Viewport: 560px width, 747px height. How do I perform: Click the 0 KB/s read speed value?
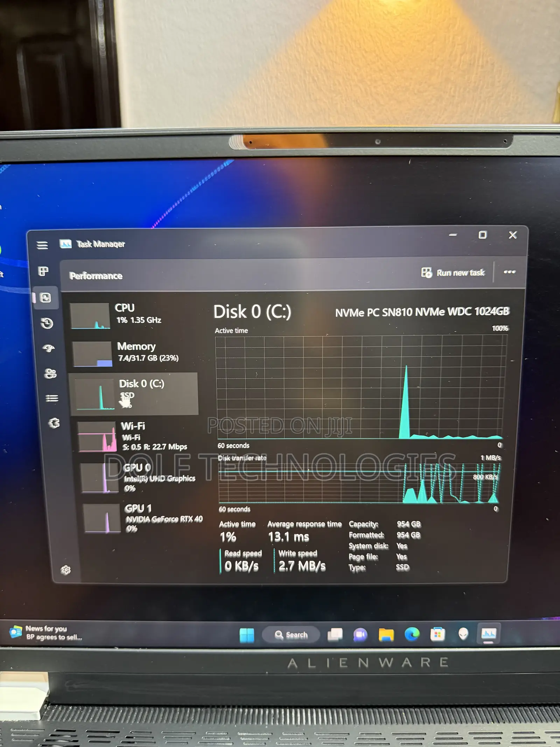[x=241, y=566]
